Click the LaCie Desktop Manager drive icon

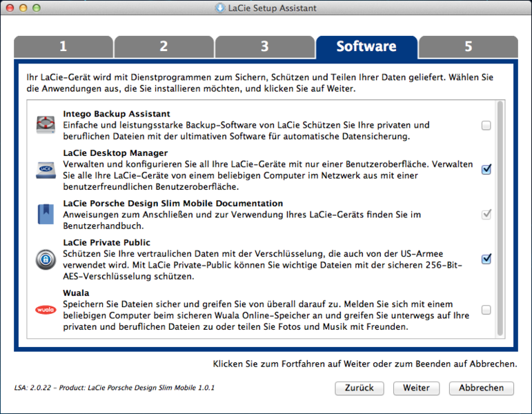pos(46,170)
